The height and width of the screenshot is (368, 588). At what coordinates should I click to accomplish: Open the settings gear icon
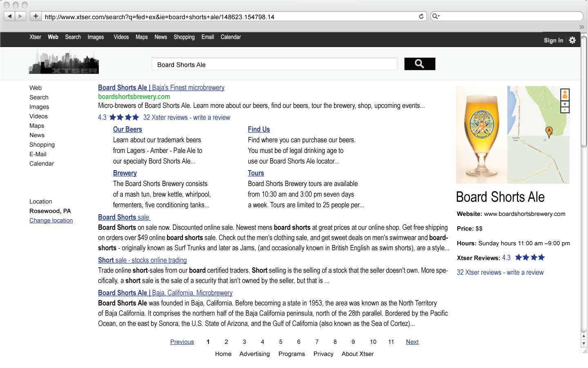point(572,40)
